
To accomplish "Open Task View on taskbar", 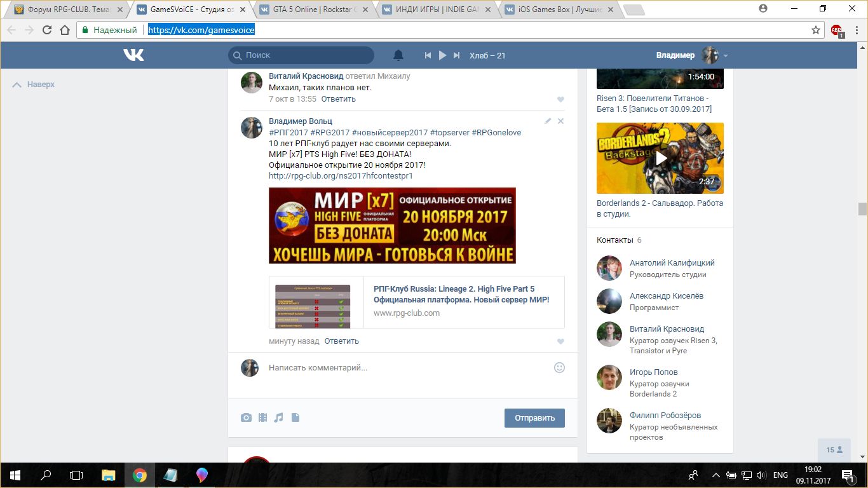I will pyautogui.click(x=76, y=475).
